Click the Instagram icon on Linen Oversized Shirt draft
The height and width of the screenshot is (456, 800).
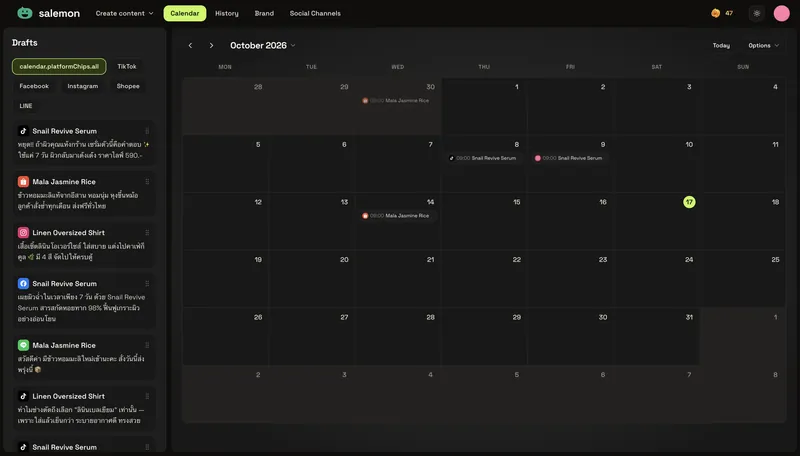[x=23, y=233]
